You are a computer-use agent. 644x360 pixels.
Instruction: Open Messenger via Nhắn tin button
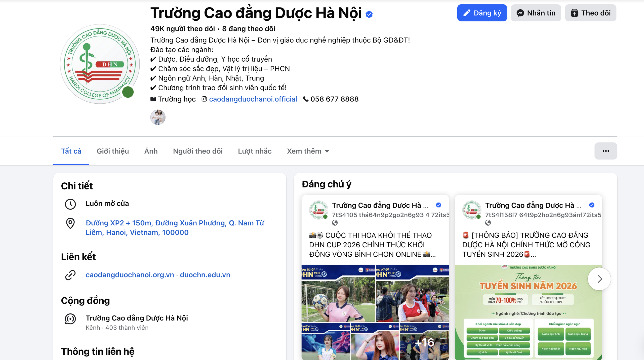536,13
